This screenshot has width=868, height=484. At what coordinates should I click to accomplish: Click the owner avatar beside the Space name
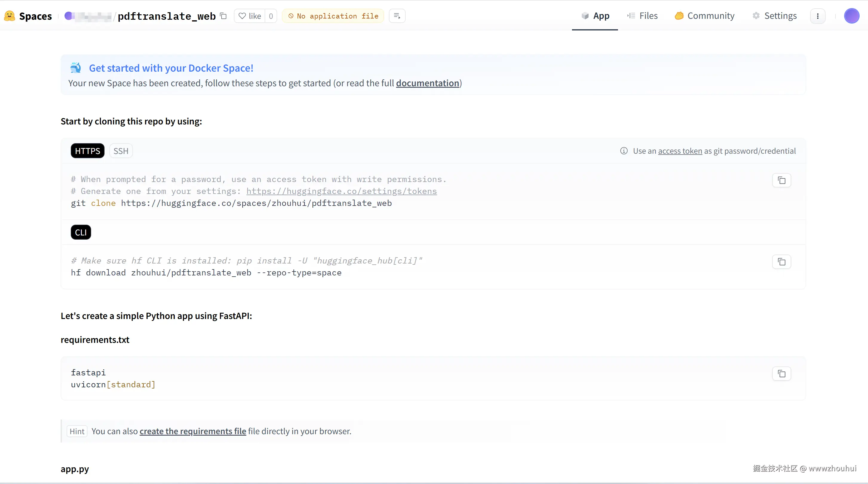pyautogui.click(x=68, y=16)
